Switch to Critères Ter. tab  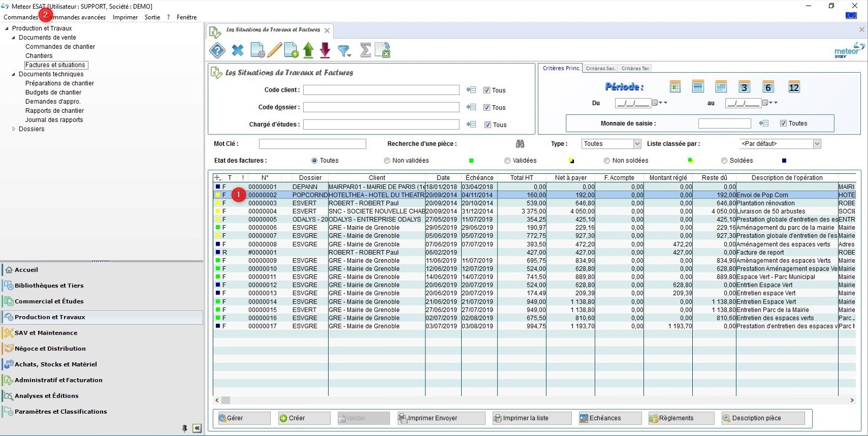coord(635,68)
